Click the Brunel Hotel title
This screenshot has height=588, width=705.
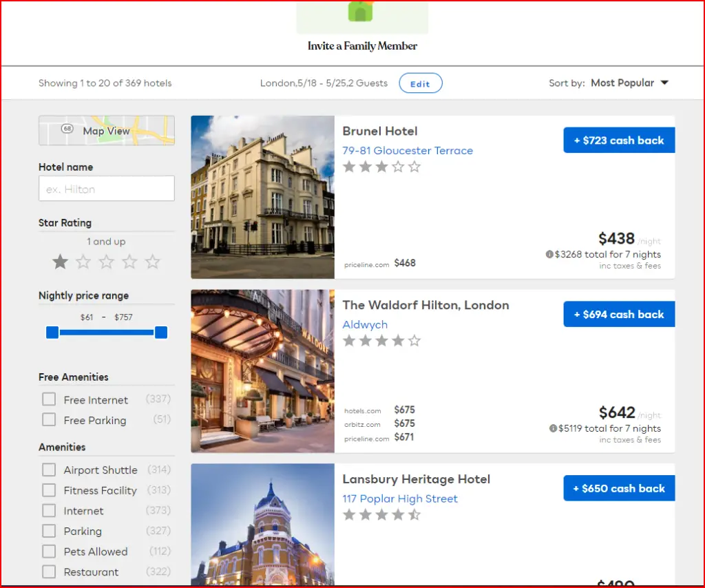click(x=380, y=132)
